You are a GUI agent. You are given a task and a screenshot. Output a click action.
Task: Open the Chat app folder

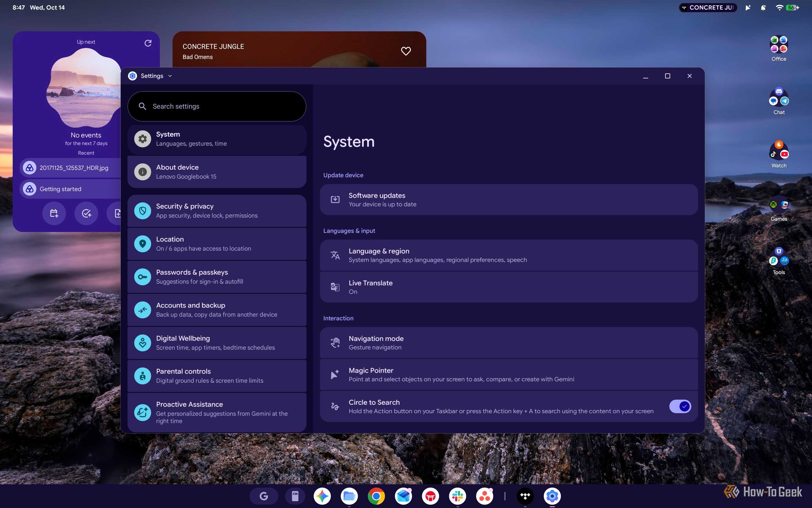[x=779, y=102]
